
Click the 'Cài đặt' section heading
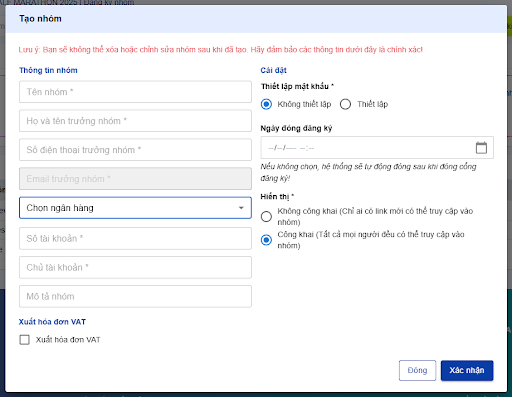(273, 70)
